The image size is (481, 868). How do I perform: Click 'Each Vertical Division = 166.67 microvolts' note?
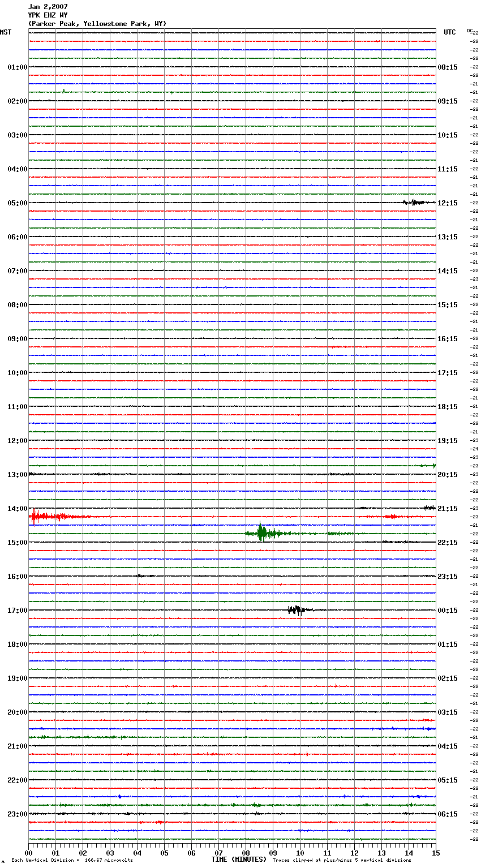coord(72,861)
